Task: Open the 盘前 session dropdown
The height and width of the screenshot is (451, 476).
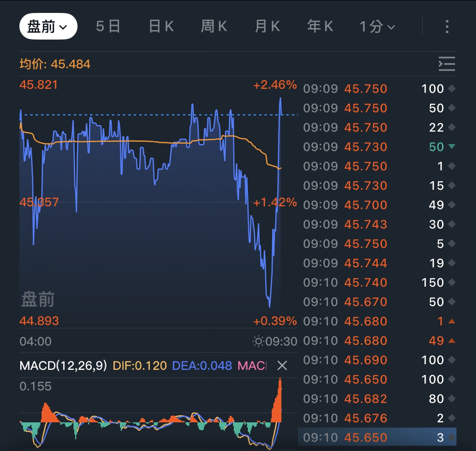Action: click(48, 26)
